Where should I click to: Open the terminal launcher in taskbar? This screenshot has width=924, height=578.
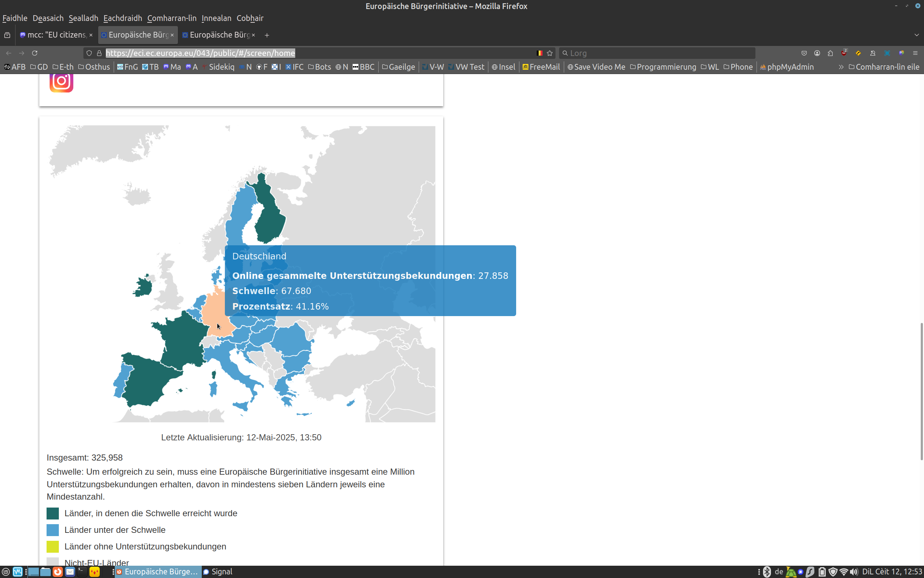coord(82,572)
